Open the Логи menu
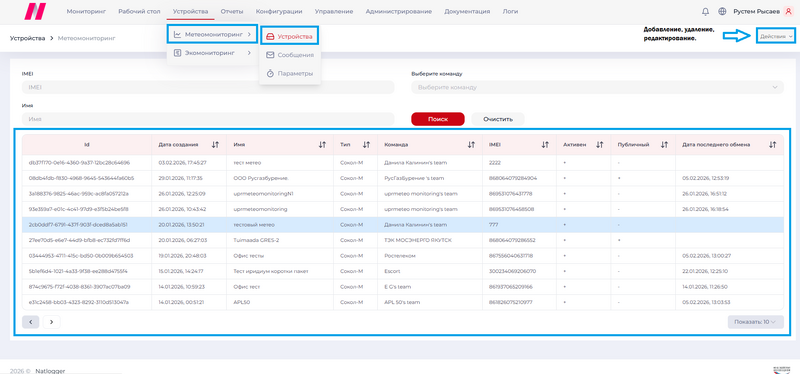Image resolution: width=800 pixels, height=374 pixels. coord(510,11)
